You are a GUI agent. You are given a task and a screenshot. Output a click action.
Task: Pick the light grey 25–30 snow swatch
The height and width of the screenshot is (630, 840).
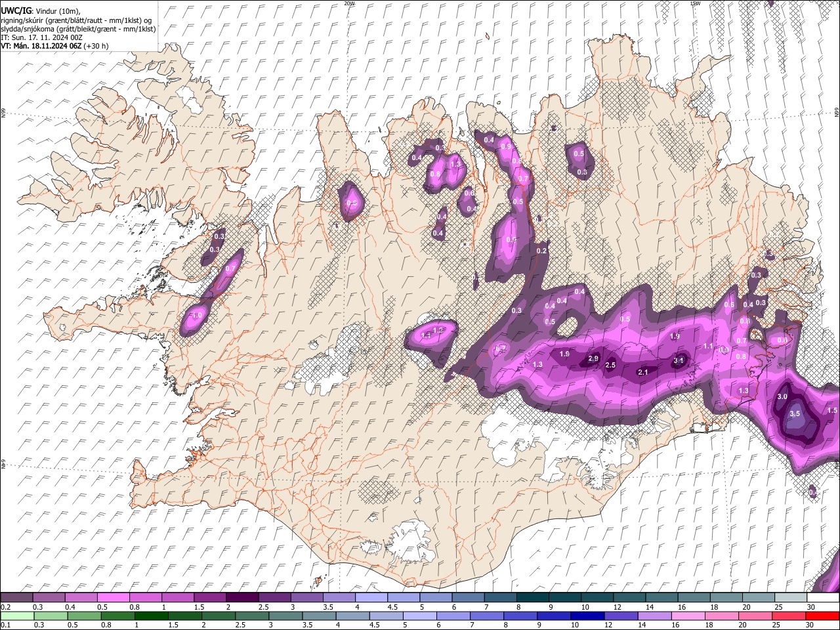(791, 597)
